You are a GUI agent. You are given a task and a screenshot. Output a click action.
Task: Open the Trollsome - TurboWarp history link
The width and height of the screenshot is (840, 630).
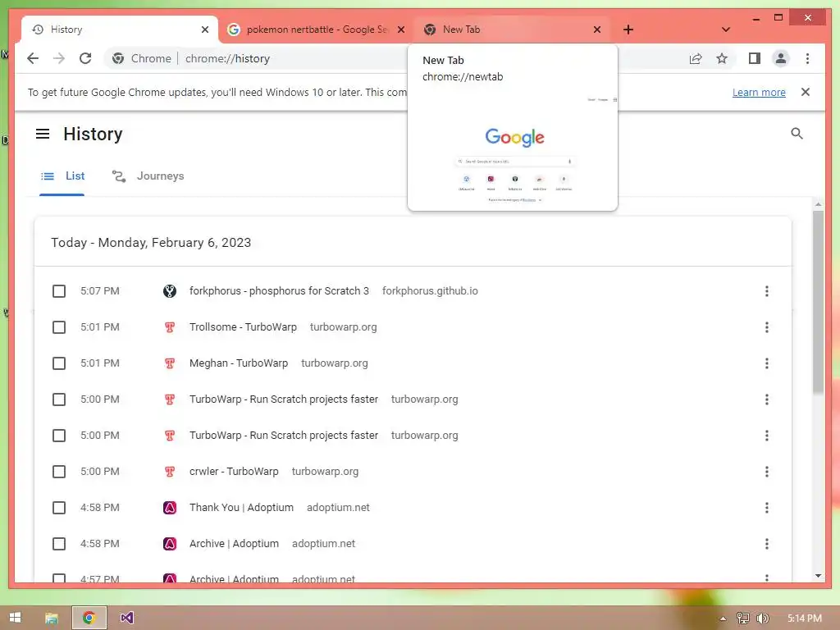tap(243, 326)
